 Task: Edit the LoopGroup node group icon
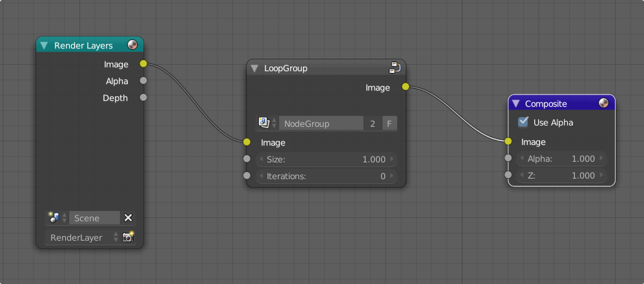pyautogui.click(x=395, y=68)
